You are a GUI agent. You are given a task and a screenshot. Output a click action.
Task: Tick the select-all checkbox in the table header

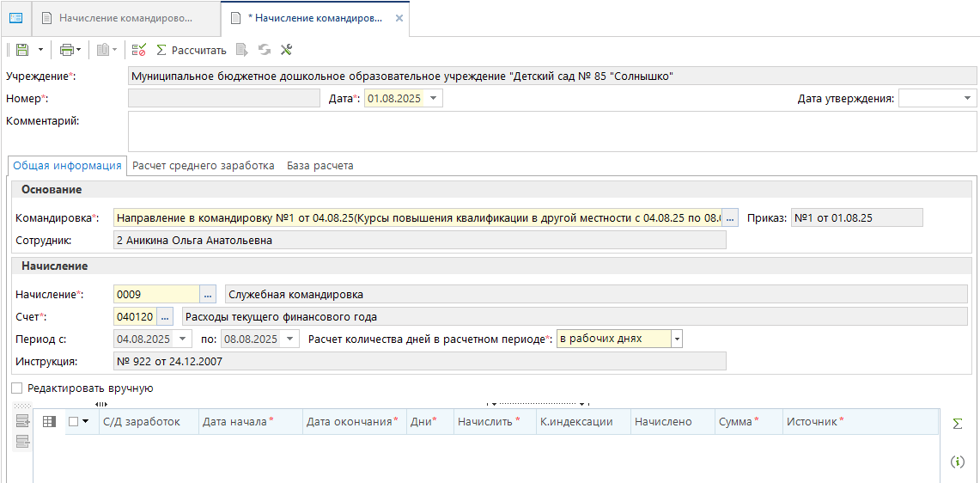tap(73, 422)
